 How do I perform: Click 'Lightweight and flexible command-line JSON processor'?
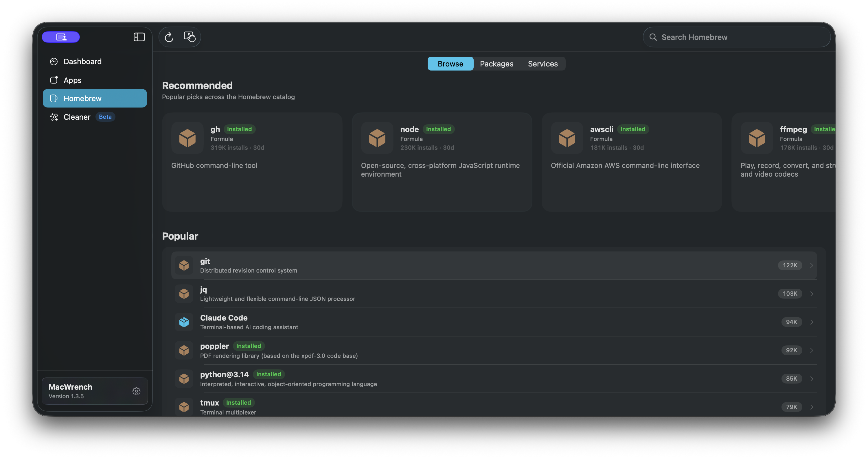pyautogui.click(x=278, y=299)
